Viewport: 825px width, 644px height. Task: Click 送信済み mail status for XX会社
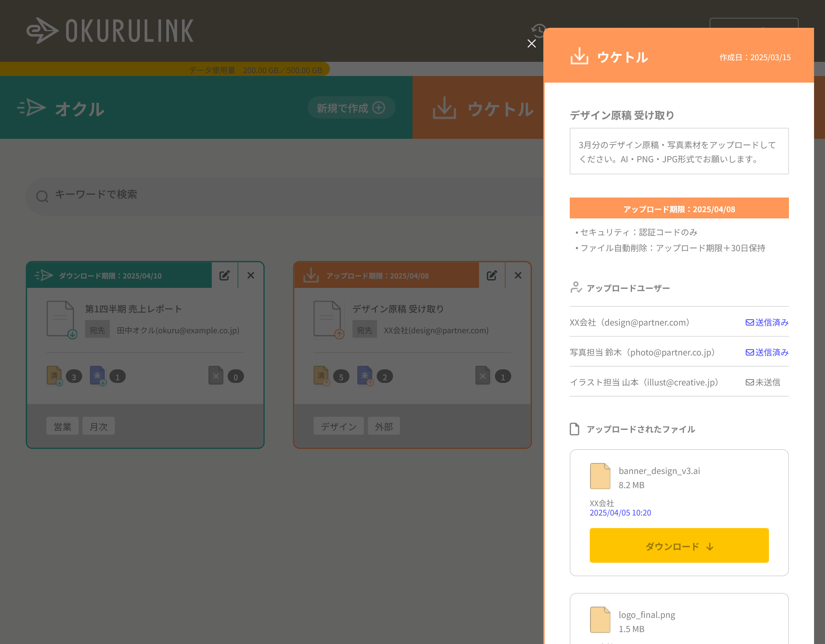(x=766, y=322)
